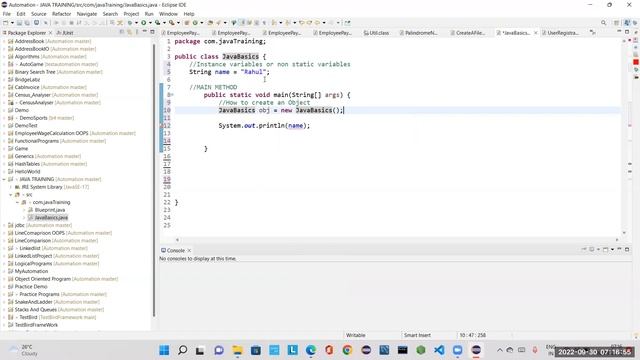This screenshot has height=360, width=640.
Task: Click the Writable status field
Action: [356, 335]
